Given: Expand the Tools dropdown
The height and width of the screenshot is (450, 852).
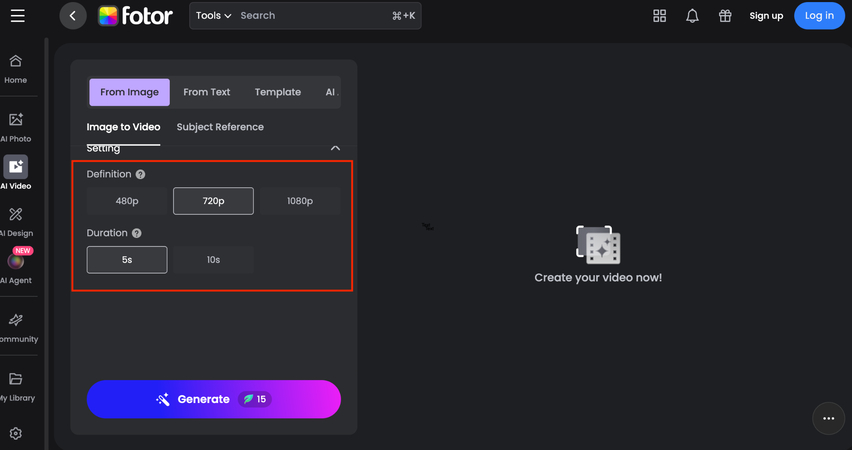Looking at the screenshot, I should click(213, 16).
